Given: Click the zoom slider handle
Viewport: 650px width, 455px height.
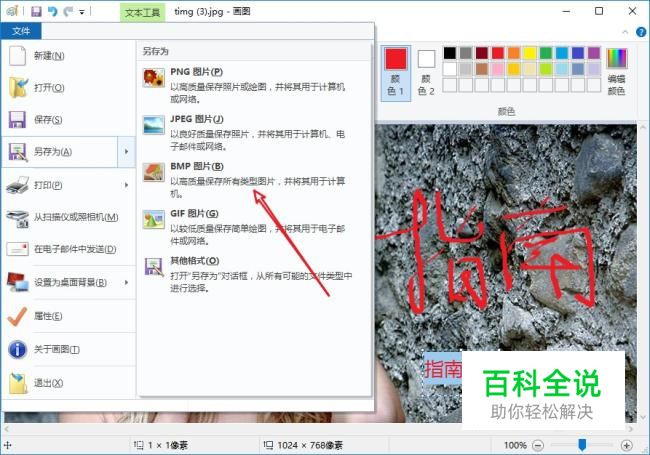Looking at the screenshot, I should pyautogui.click(x=582, y=445).
